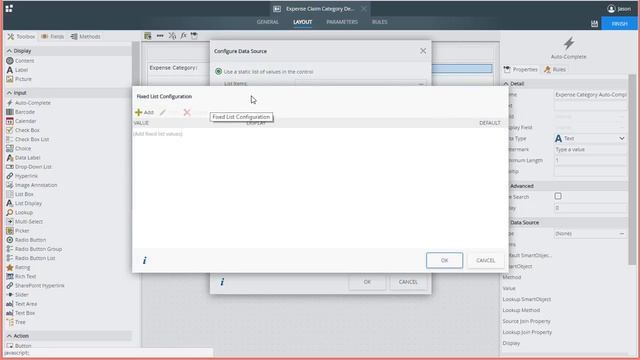Select the Multi-Select control
Image resolution: width=640 pixels, height=360 pixels.
(24, 222)
